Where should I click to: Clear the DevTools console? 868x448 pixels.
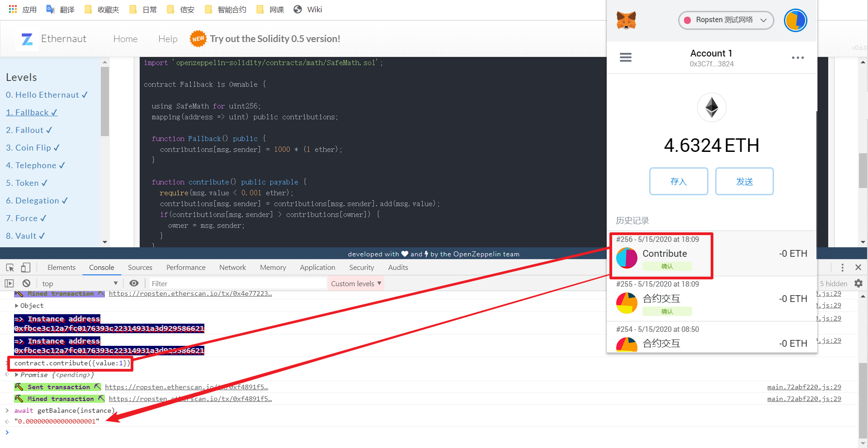[26, 283]
